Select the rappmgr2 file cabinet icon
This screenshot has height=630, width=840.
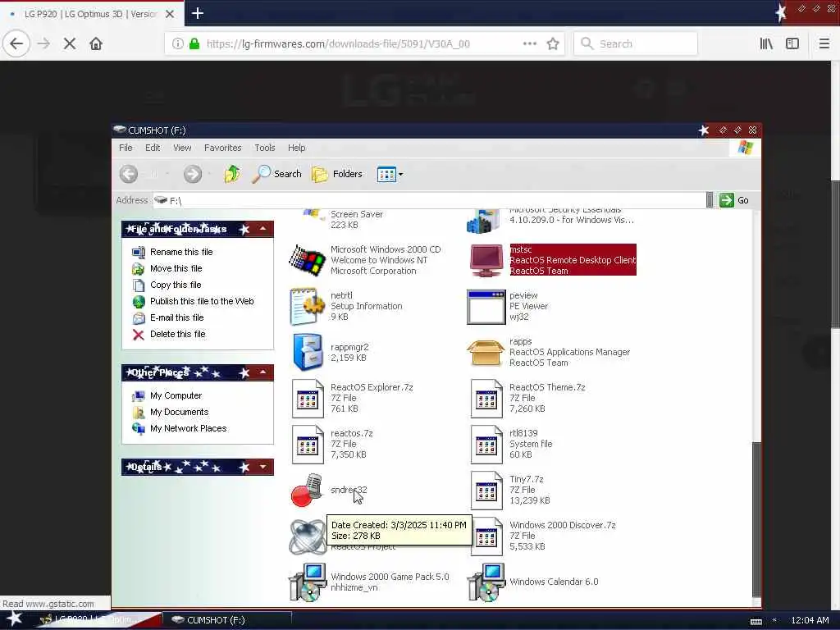(308, 353)
